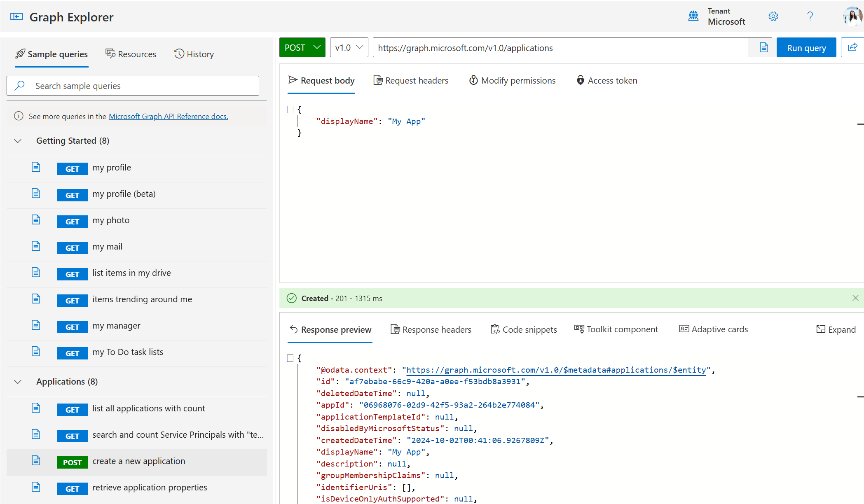Collapse the Getting Started section

[x=17, y=141]
